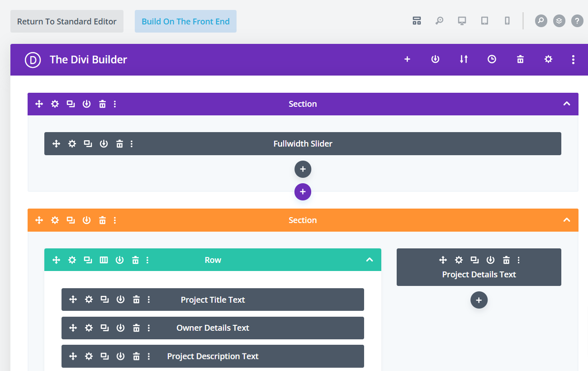The image size is (588, 371).
Task: Select tablet preview icon
Action: pyautogui.click(x=484, y=21)
